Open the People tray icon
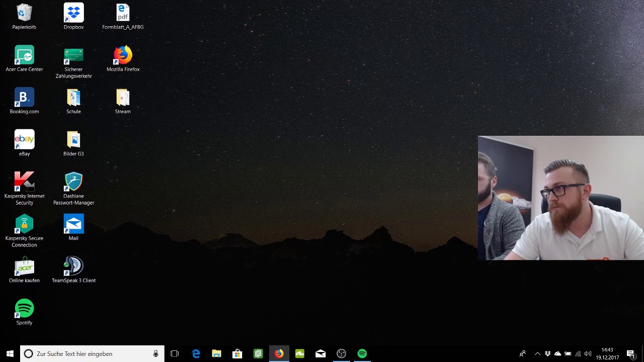 (x=523, y=354)
